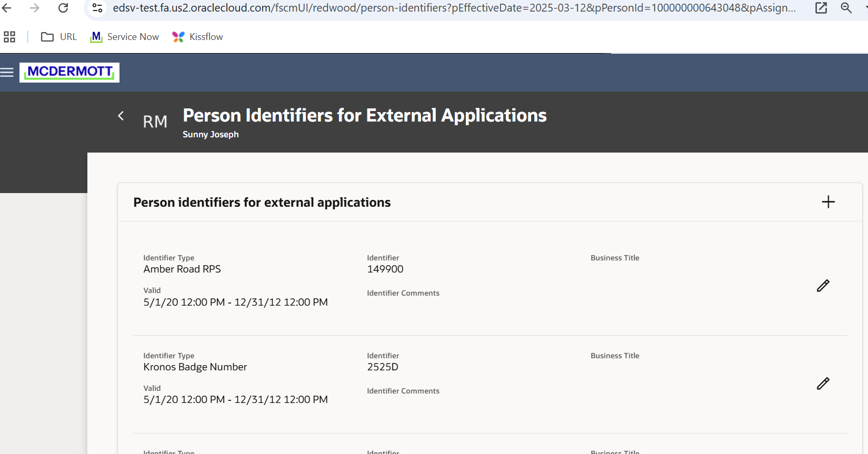Open page in app icon in address bar
Image resolution: width=868 pixels, height=454 pixels.
point(821,8)
